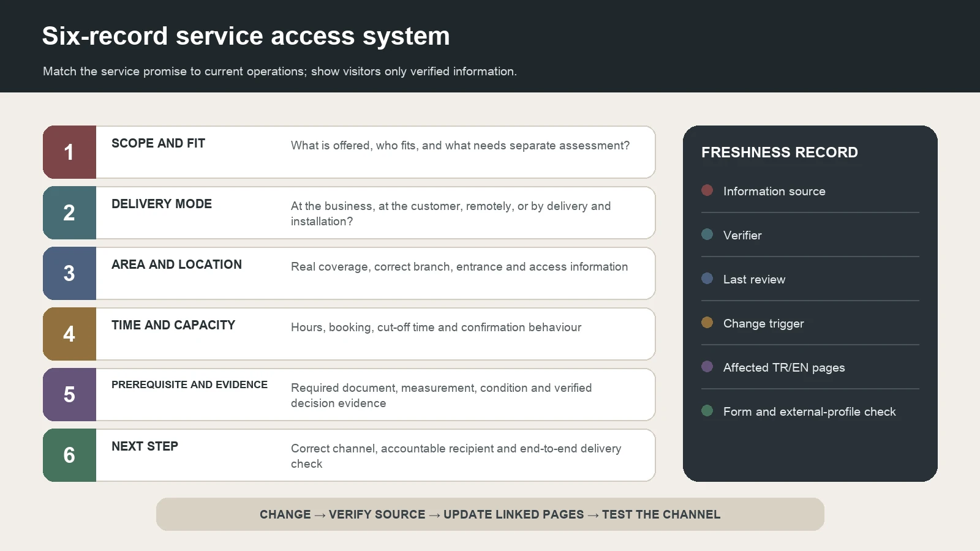Click the 'Affected TR/EN pages' label
This screenshot has width=980, height=551.
tap(784, 367)
